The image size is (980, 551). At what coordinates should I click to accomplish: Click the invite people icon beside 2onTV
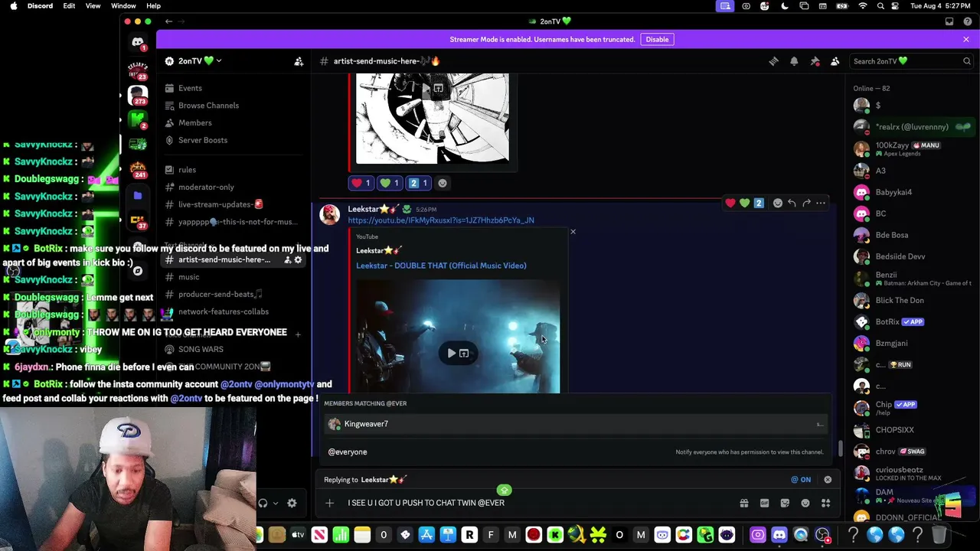pos(299,61)
